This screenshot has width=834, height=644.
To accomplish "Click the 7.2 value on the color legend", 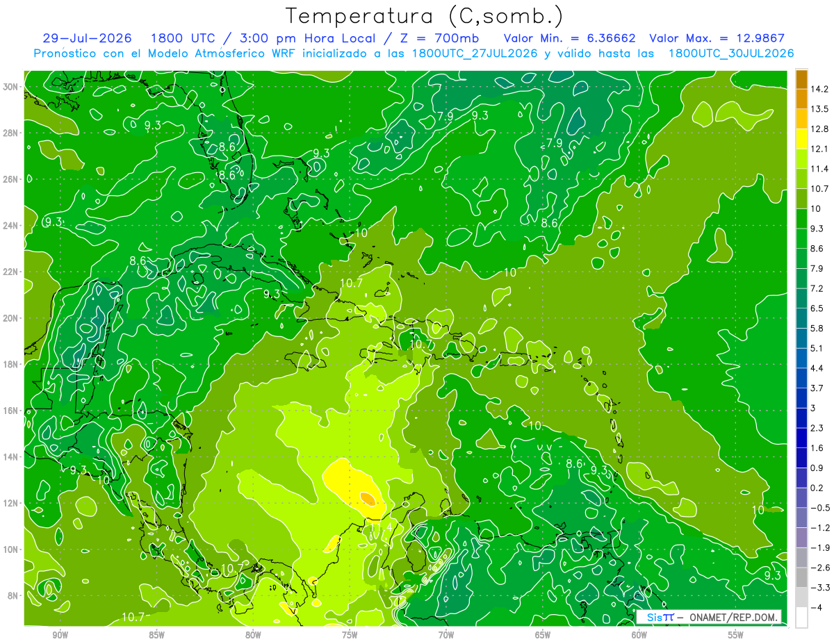I will (817, 288).
